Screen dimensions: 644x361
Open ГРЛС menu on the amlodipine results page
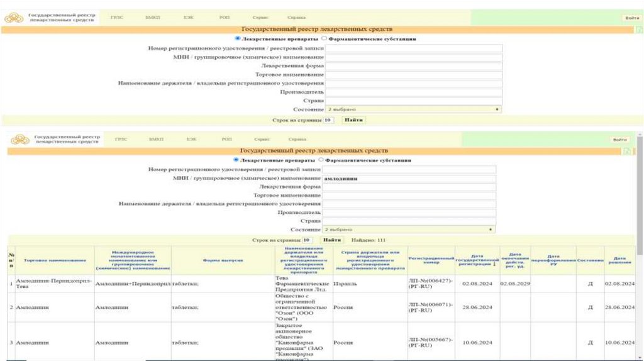tap(121, 139)
